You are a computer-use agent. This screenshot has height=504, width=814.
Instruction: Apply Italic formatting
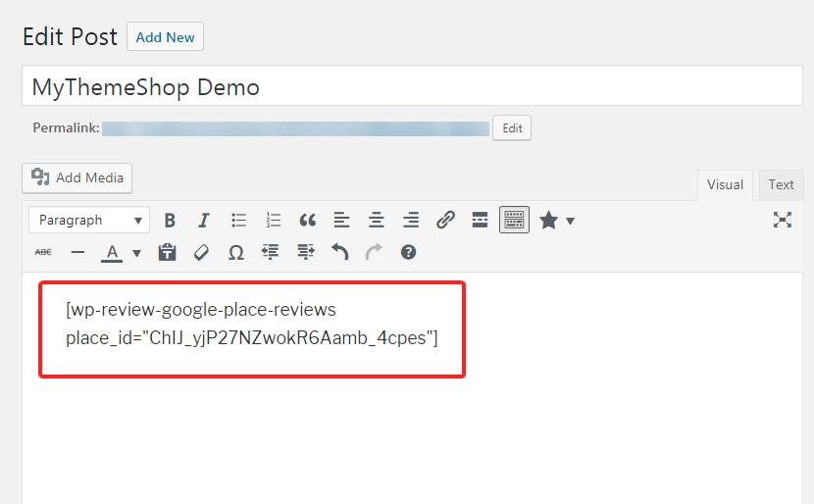204,220
